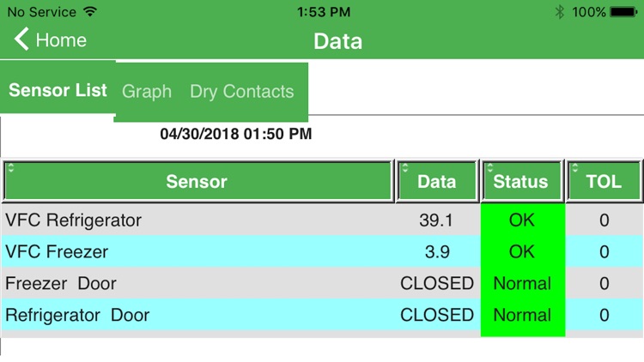Click the Status column sort arrows icon
Image resolution: width=644 pixels, height=362 pixels.
point(490,167)
